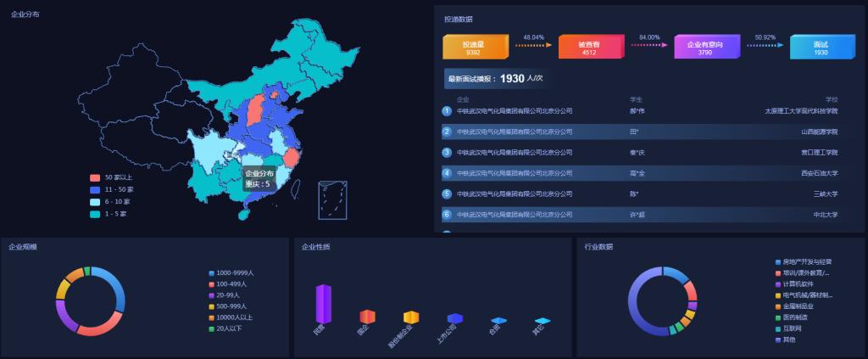Click the '6 - 10 家' legend color swatch
Viewport: 868px width, 359px height.
tap(95, 202)
